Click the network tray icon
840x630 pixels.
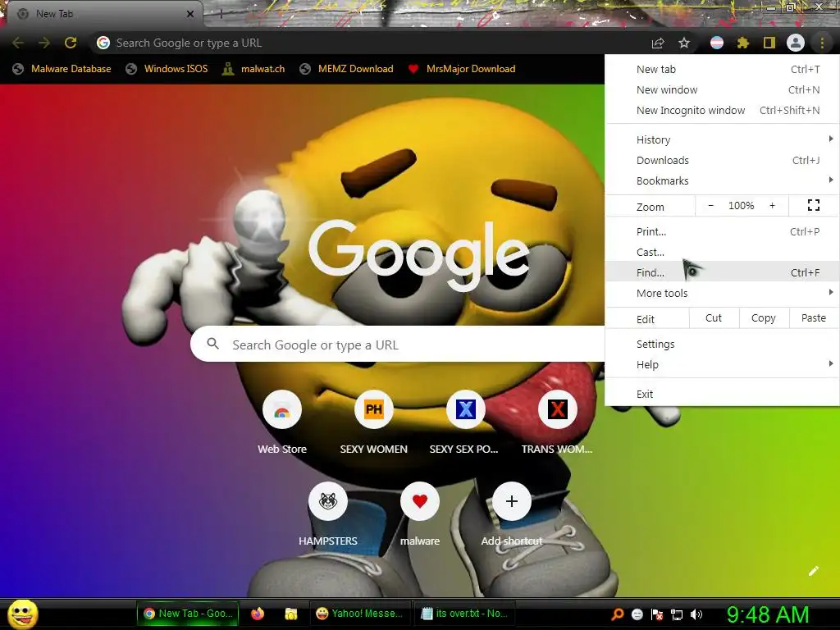(x=677, y=614)
